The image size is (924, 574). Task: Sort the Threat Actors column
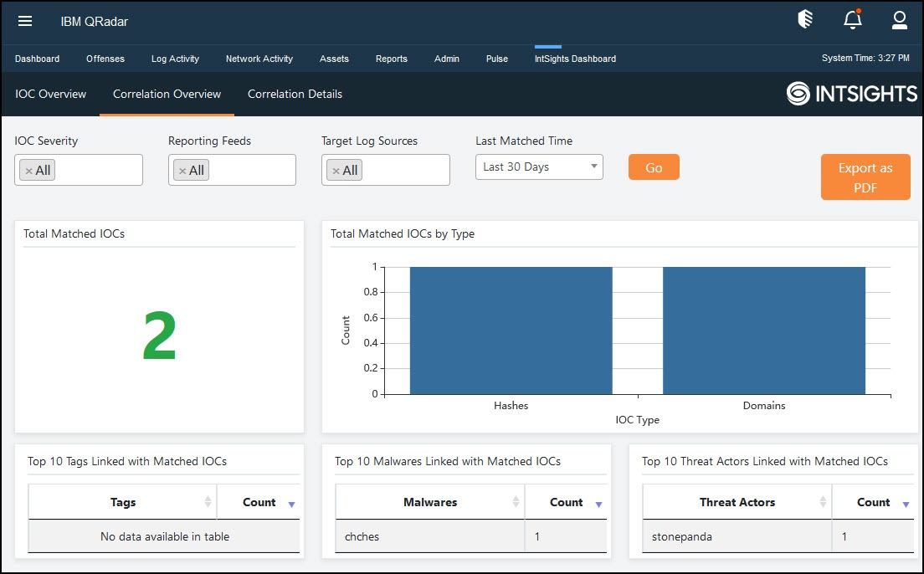pyautogui.click(x=737, y=502)
